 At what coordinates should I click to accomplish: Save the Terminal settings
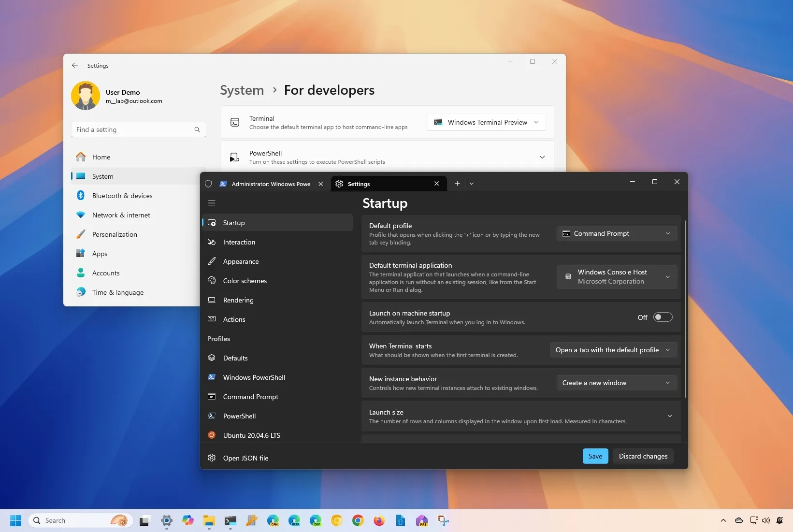595,456
